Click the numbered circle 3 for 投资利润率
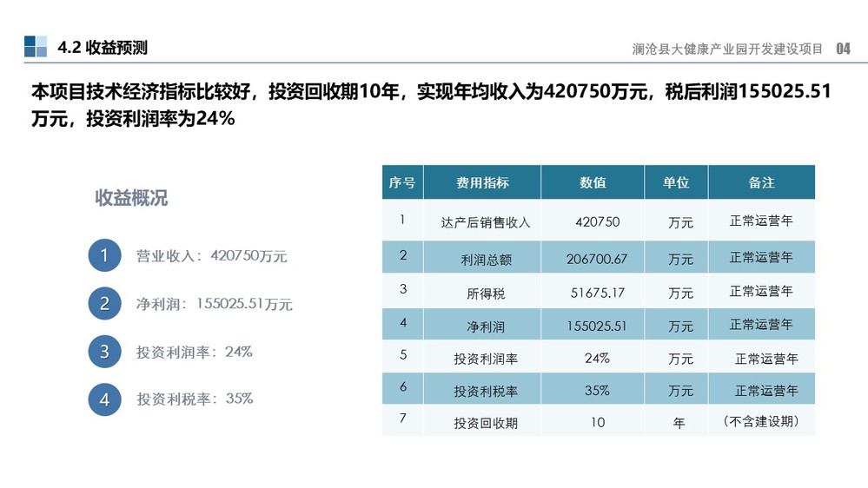Viewport: 868px width, 488px height. click(x=104, y=352)
